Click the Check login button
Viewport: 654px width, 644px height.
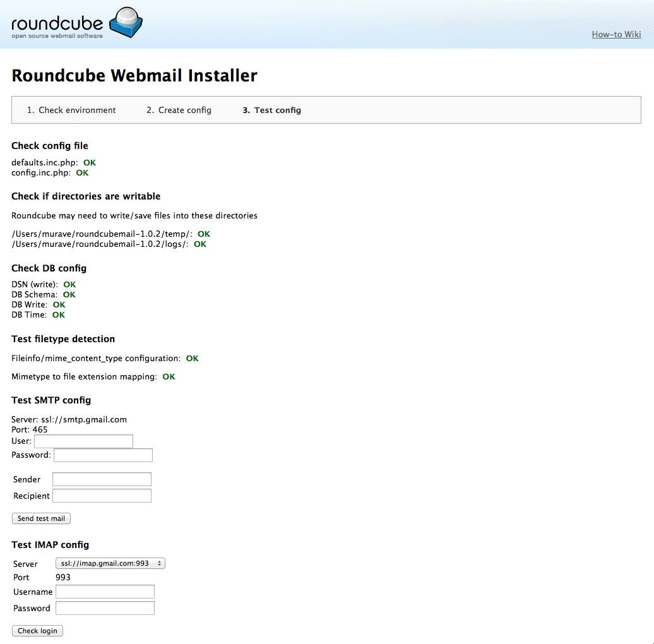pos(37,631)
